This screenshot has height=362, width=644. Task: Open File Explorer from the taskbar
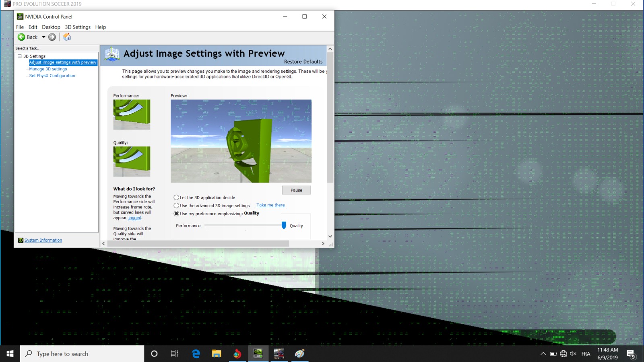point(217,354)
